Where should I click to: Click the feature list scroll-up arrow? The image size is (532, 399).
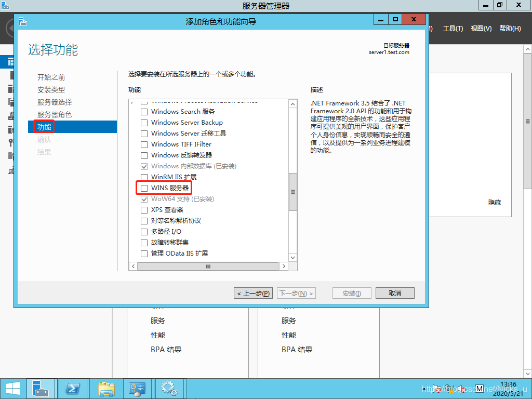tap(293, 104)
